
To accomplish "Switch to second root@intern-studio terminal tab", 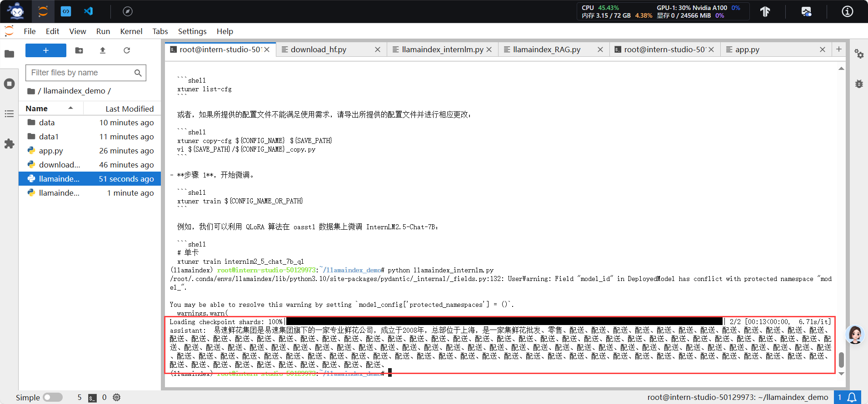I will click(664, 49).
